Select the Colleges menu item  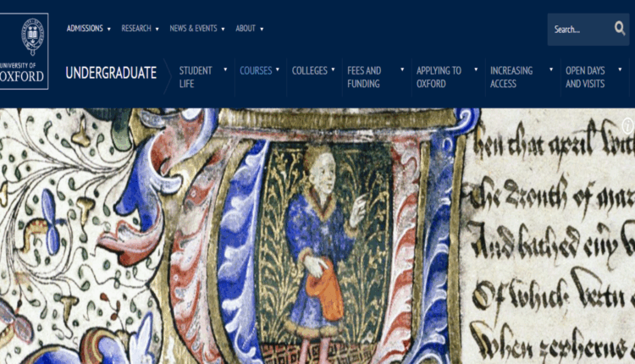tap(309, 70)
